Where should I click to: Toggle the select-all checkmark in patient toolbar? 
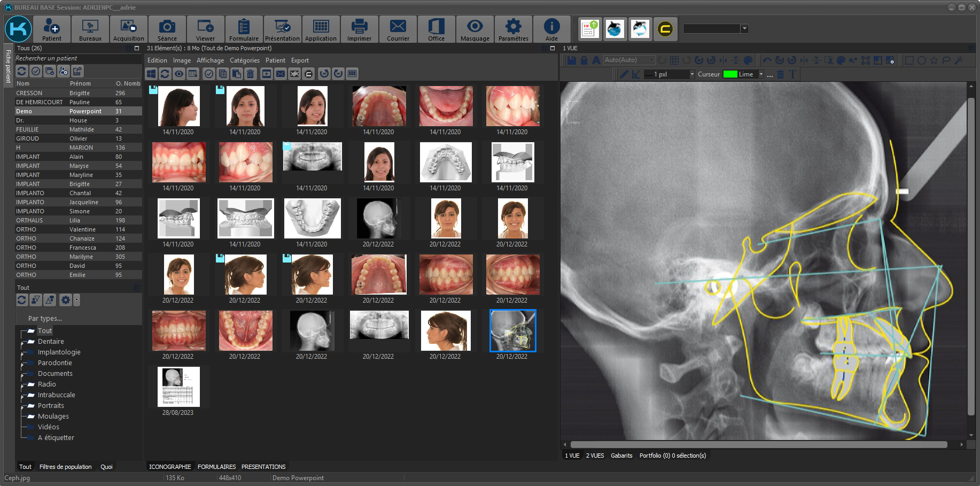[x=36, y=71]
